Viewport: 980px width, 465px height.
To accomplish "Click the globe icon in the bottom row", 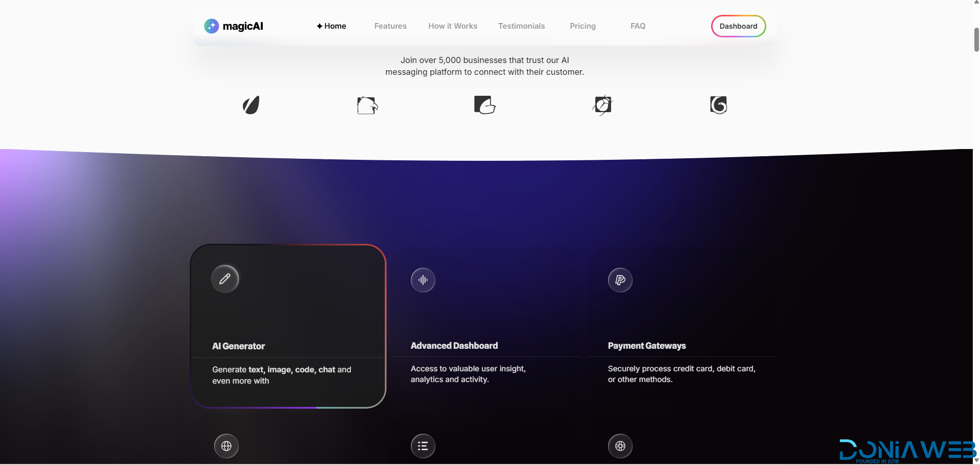I will pos(226,446).
